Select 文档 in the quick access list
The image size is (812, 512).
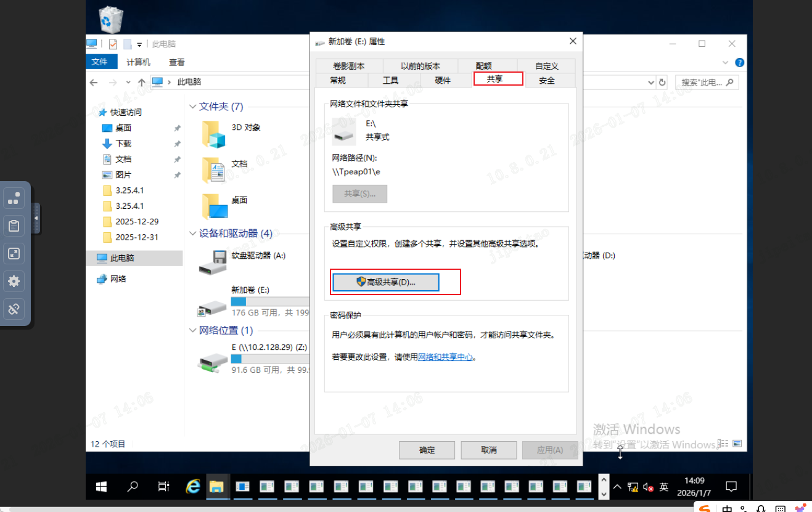point(123,159)
